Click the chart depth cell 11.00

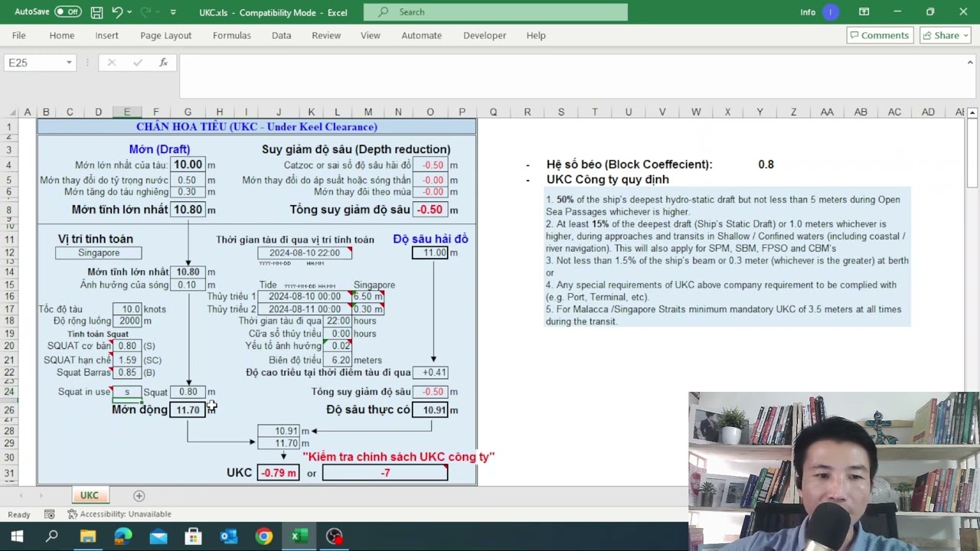click(x=430, y=253)
